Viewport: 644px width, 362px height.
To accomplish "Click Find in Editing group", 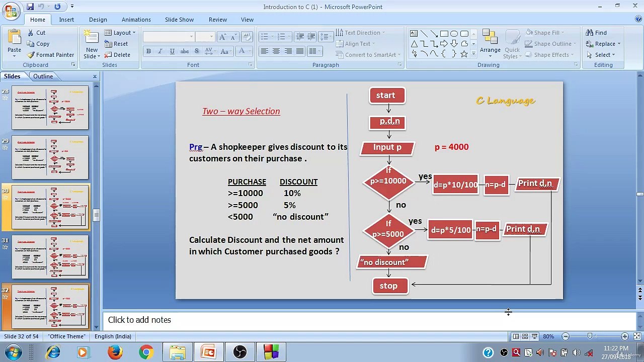I will (x=596, y=33).
